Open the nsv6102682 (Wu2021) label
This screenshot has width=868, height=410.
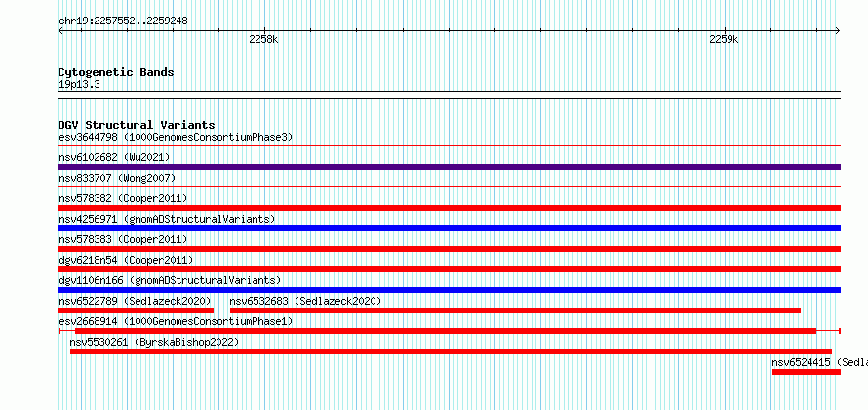tap(114, 157)
